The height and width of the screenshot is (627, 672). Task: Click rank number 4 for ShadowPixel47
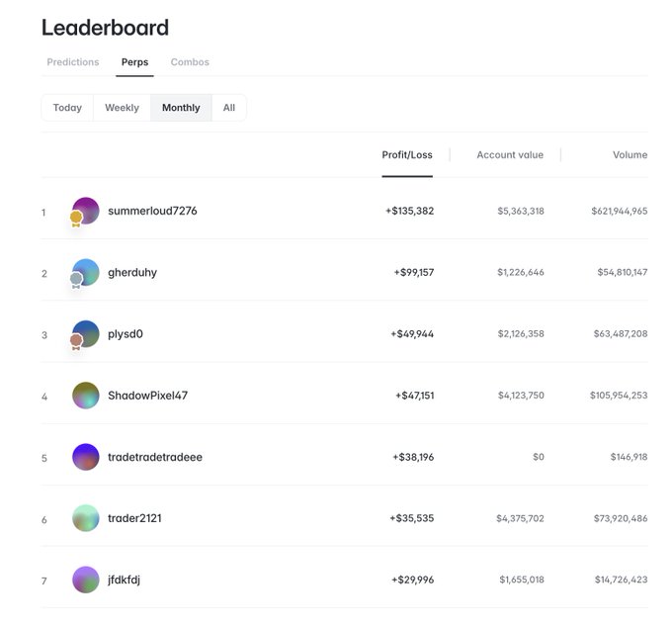[44, 397]
